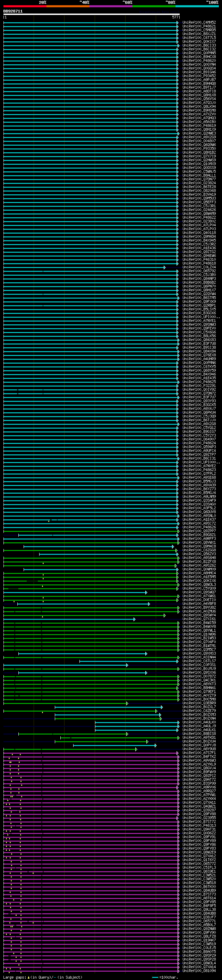Select hit UniRef100_B6CI33
The width and height of the screenshot is (222, 980).
point(199,45)
